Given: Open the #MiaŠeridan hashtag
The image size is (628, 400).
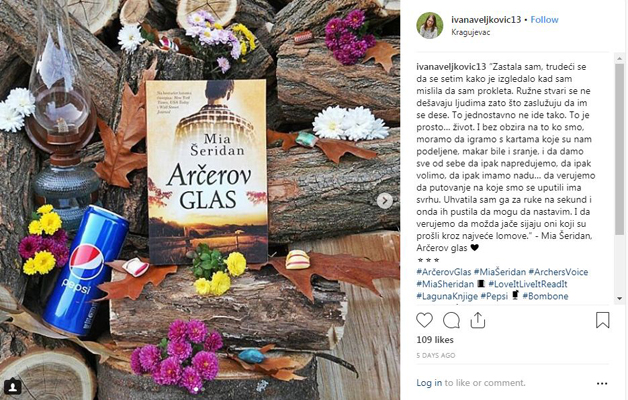Looking at the screenshot, I should 500,272.
